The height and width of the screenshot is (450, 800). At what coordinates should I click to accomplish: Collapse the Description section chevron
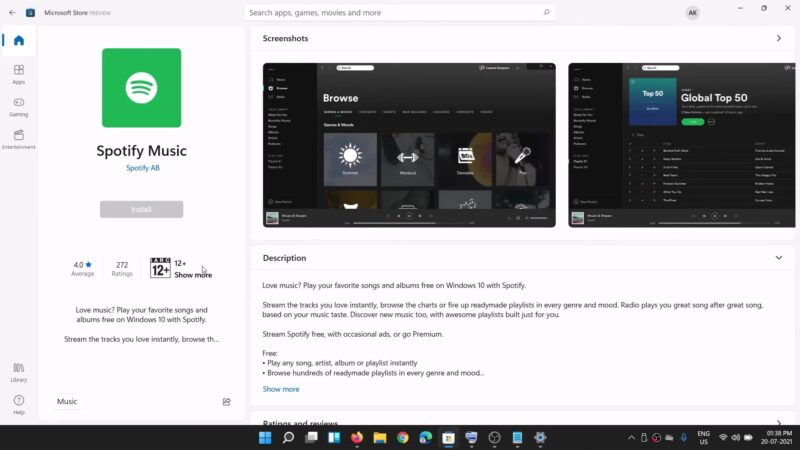[779, 258]
